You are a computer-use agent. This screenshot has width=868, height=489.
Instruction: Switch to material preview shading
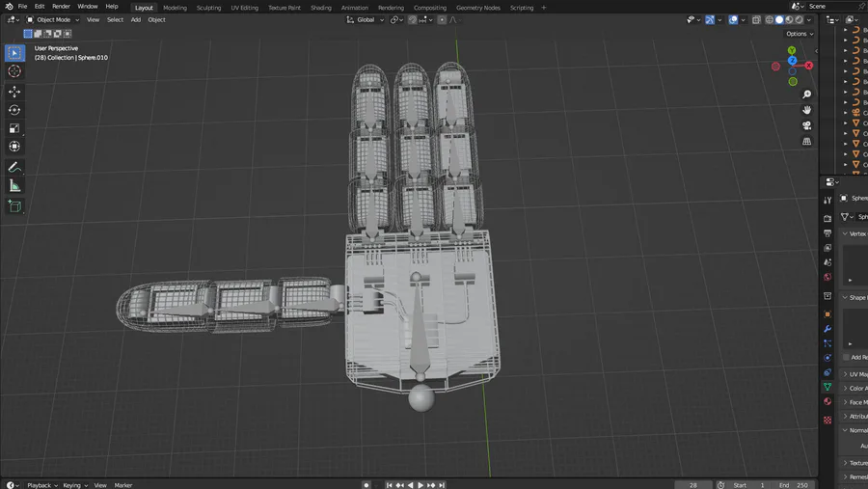click(789, 20)
